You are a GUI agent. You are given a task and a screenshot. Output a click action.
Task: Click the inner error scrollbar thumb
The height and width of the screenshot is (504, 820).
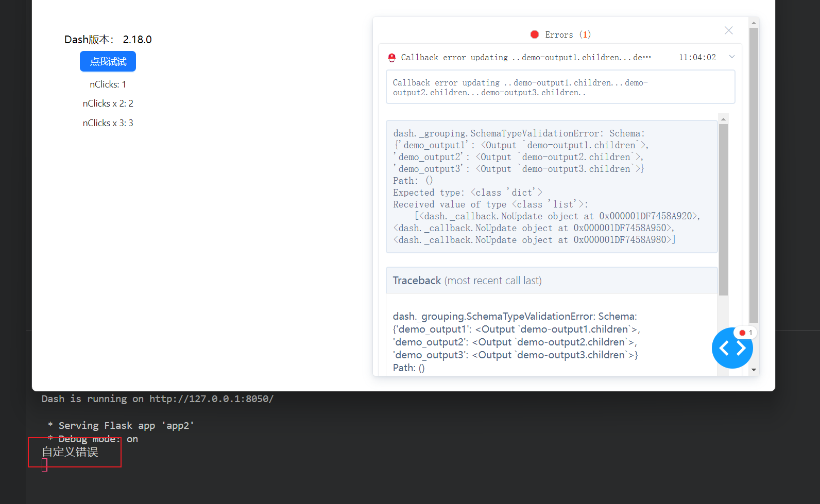click(x=723, y=210)
